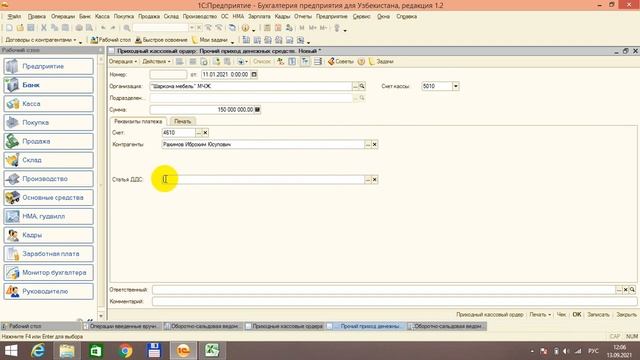
Task: Open Мои задачи toolbar shortcut
Action: [x=210, y=40]
